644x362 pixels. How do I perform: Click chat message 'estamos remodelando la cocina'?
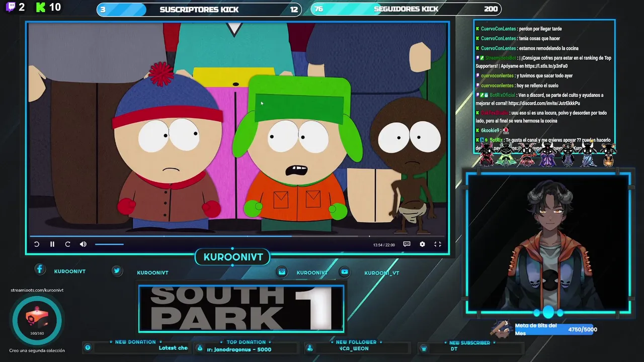(x=548, y=48)
